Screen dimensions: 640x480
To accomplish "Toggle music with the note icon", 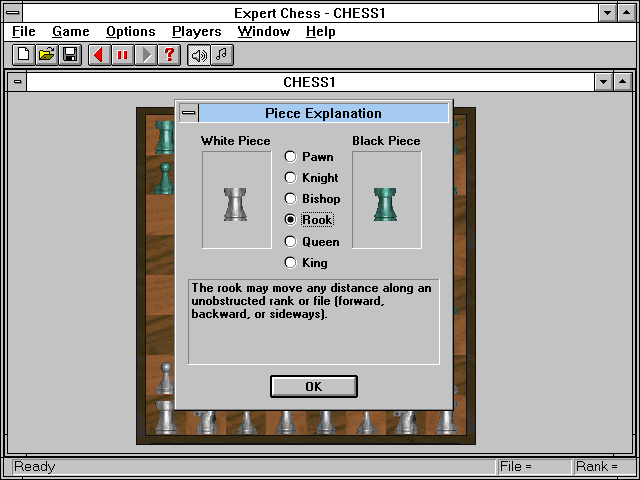I will [x=222, y=55].
